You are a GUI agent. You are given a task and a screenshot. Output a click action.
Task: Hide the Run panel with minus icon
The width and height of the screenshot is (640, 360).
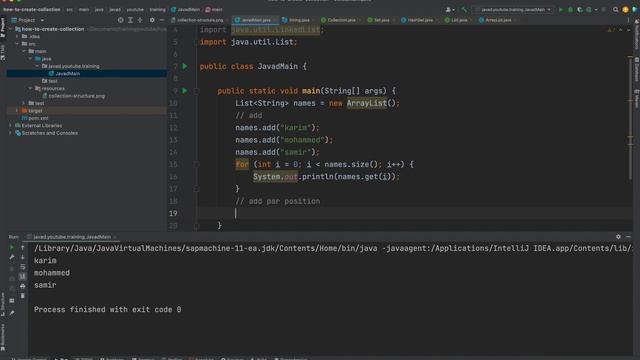tap(628, 237)
